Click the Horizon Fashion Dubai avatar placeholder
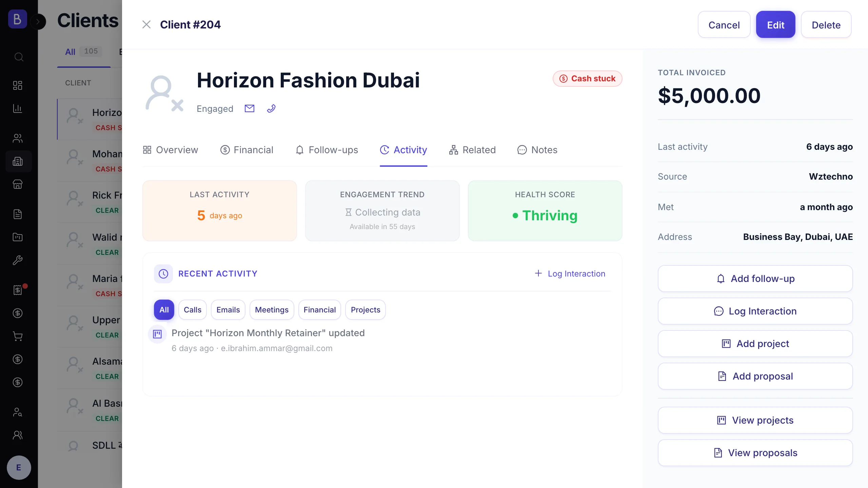 pyautogui.click(x=164, y=93)
